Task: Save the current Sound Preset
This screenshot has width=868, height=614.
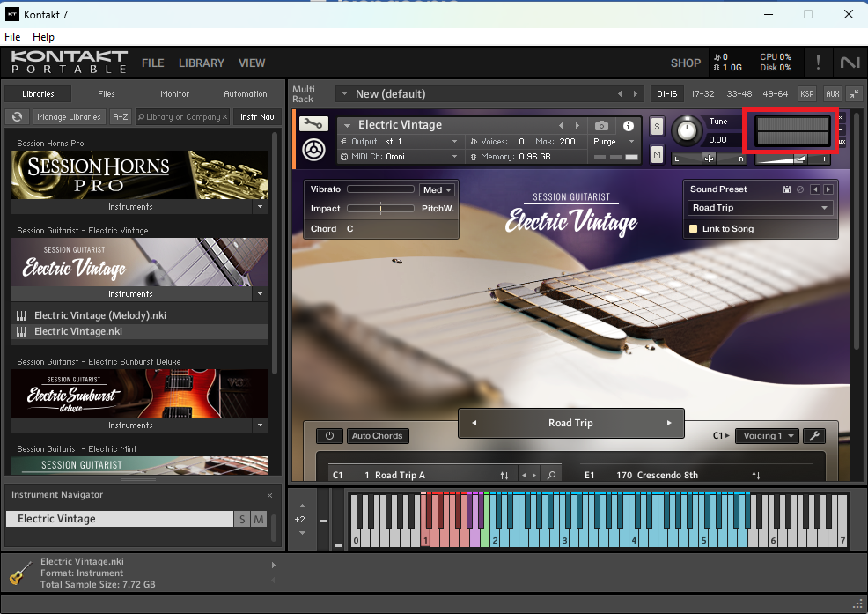Action: (x=787, y=189)
